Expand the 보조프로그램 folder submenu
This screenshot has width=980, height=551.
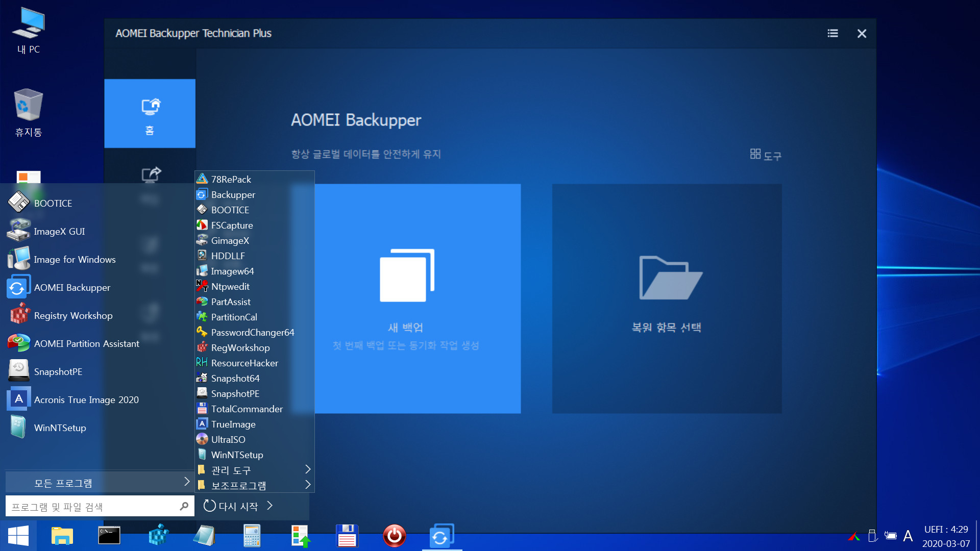pos(254,485)
